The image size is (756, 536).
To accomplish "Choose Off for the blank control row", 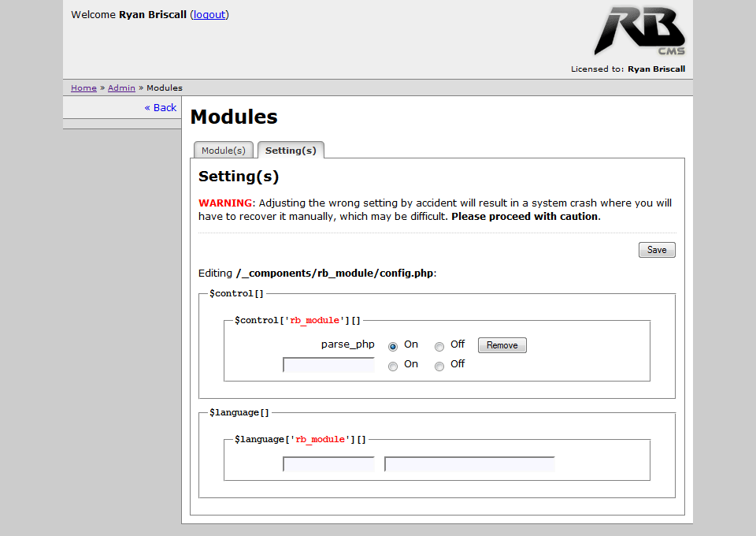I will point(439,366).
